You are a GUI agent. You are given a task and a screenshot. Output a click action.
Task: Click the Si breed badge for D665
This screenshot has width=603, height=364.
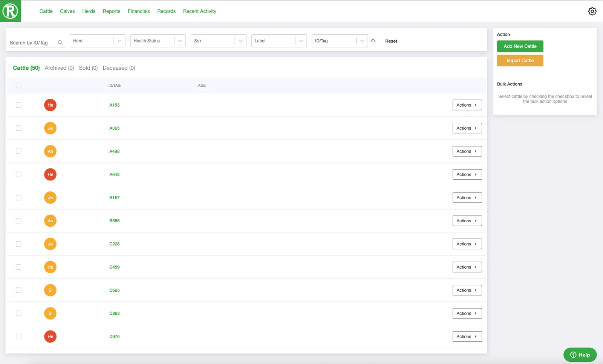[x=50, y=290]
